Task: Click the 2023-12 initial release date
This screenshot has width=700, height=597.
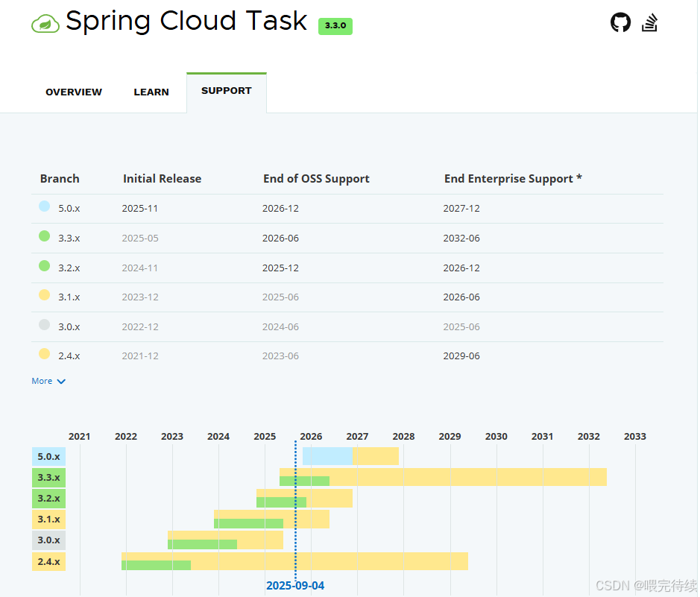Action: [140, 297]
